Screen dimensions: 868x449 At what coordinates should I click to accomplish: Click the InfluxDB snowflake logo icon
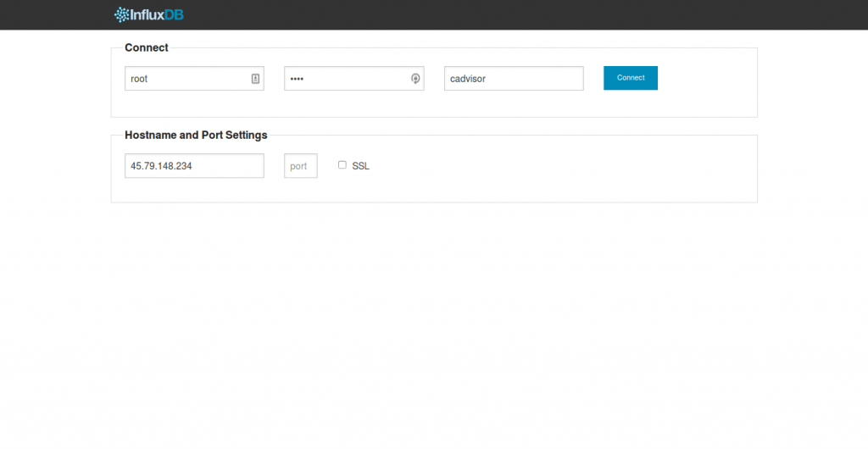tap(121, 14)
